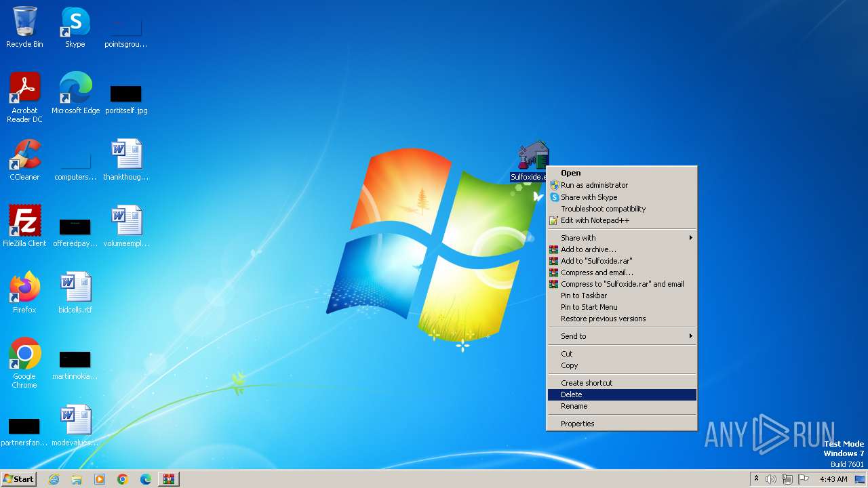Select the modevalues... Word document
The image size is (868, 488).
click(75, 426)
